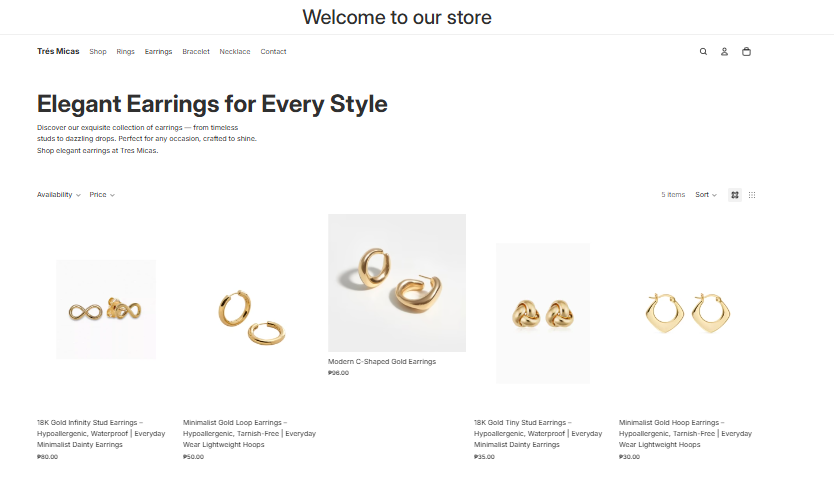This screenshot has width=834, height=497.
Task: Click the Très Micas store logo
Action: coord(58,52)
